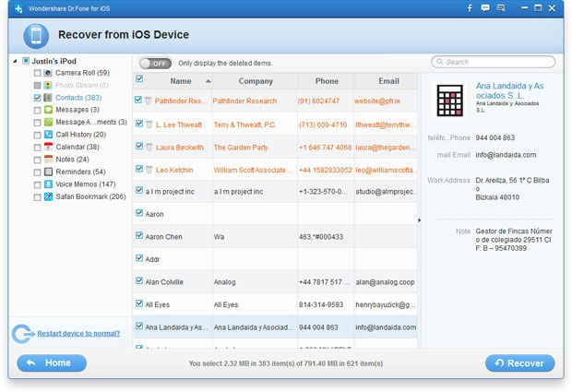Click the +1 646 747 4068 phone cell
The height and width of the screenshot is (392, 572).
[x=325, y=148]
